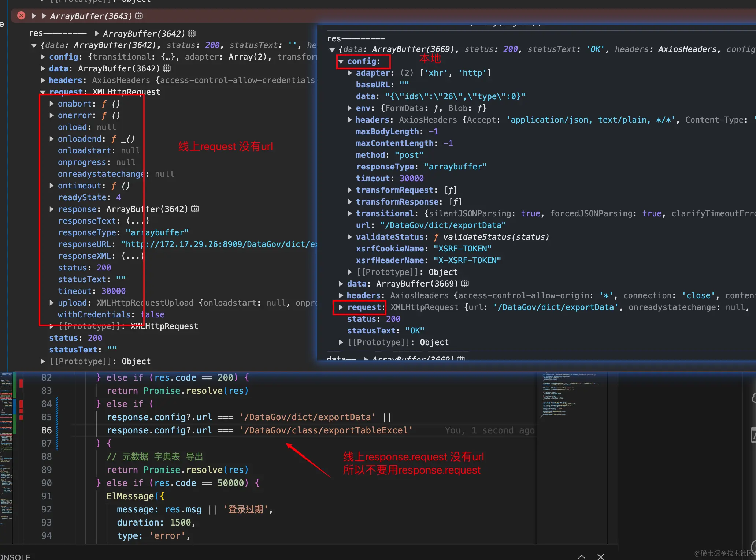Click line number 86 in gutter

(x=47, y=430)
